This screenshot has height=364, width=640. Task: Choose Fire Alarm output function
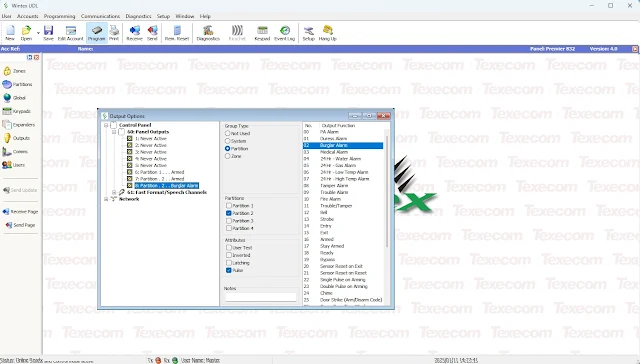[x=343, y=199]
